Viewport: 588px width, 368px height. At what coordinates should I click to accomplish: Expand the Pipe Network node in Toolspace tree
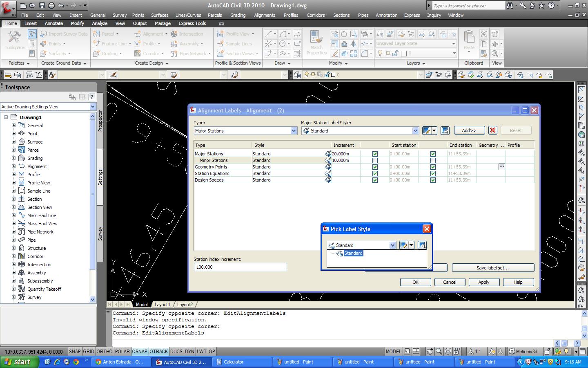point(13,232)
